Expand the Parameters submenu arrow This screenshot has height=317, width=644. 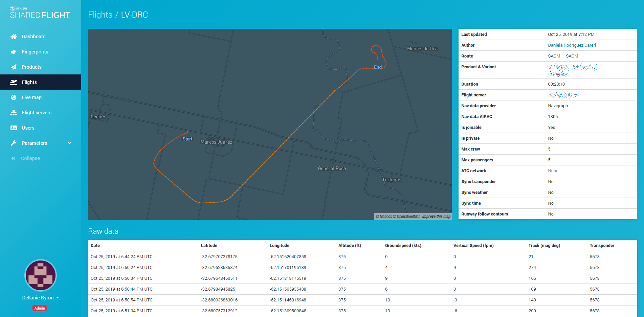pyautogui.click(x=70, y=143)
